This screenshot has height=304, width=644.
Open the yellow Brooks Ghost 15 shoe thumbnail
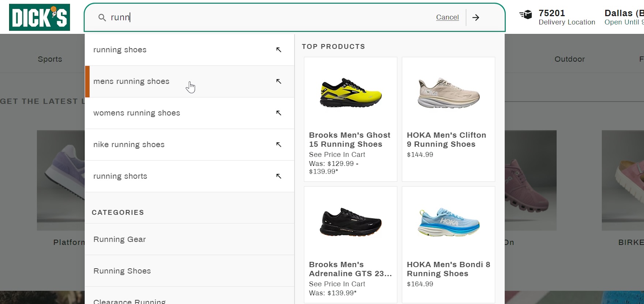[x=351, y=93]
